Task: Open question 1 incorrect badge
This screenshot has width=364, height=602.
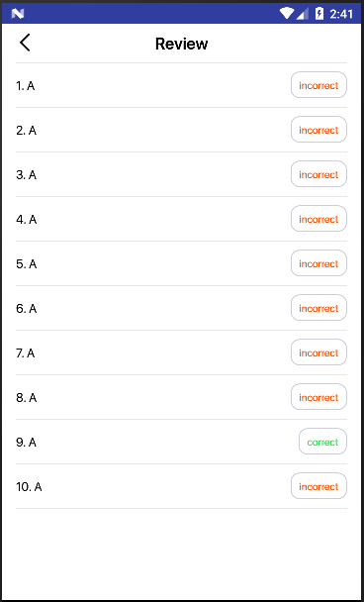Action: coord(318,85)
